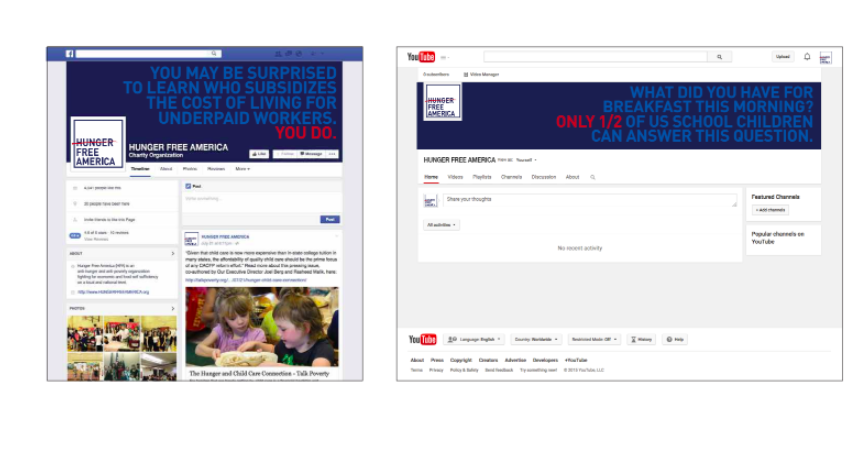Click the footer Developers link
The width and height of the screenshot is (867, 452).
coord(545,360)
